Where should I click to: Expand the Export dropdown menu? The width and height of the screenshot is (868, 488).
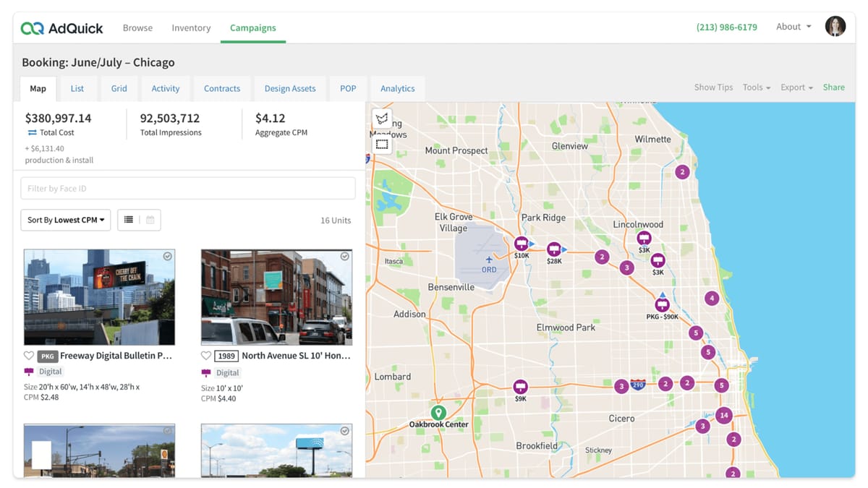[x=796, y=87]
